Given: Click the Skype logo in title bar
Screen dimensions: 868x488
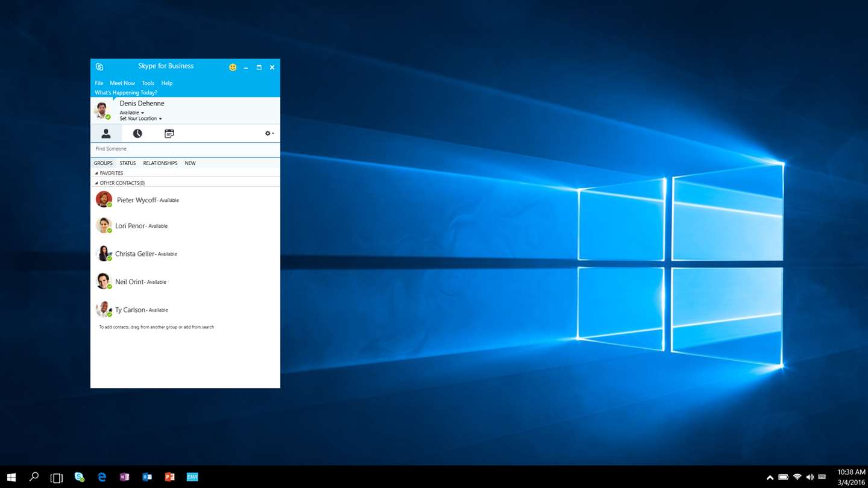Looking at the screenshot, I should 99,67.
